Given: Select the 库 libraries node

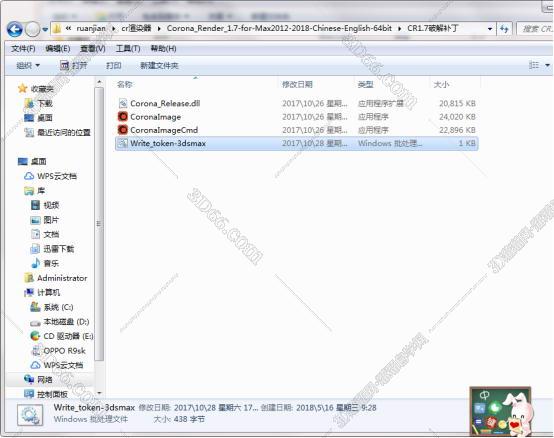Looking at the screenshot, I should (x=35, y=191).
